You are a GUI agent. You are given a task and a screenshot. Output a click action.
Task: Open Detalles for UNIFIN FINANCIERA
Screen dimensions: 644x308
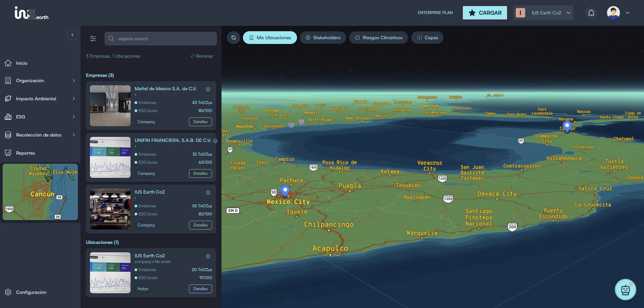click(200, 173)
